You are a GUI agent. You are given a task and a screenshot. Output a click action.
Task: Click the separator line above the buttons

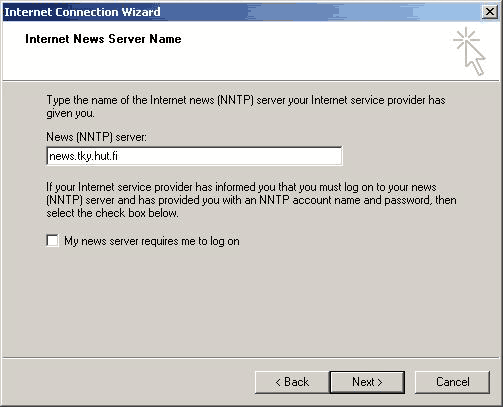(x=251, y=358)
